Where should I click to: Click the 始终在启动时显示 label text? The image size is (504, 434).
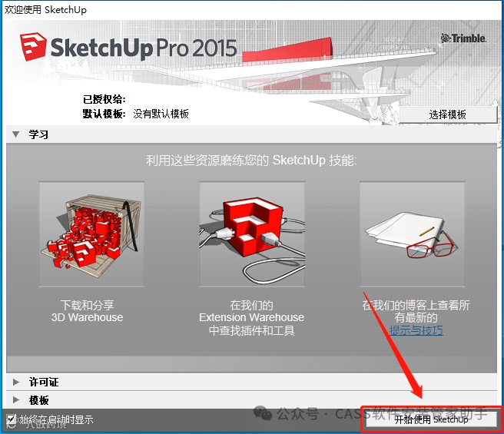tap(57, 419)
